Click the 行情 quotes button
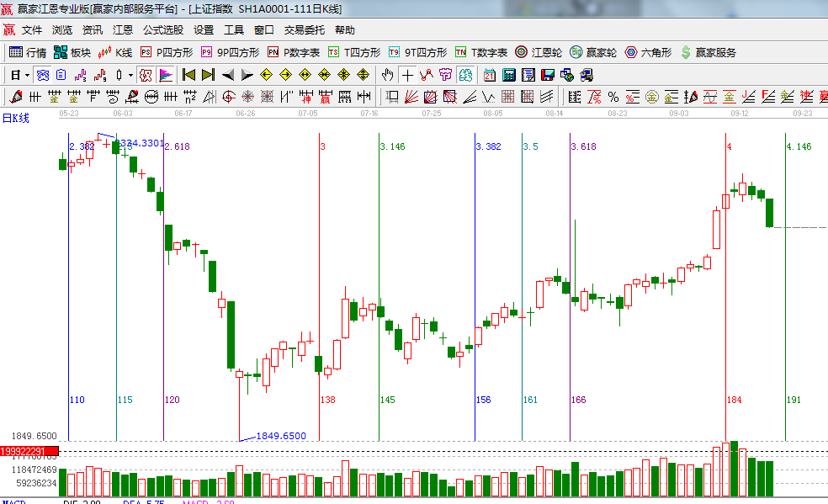 [x=28, y=52]
